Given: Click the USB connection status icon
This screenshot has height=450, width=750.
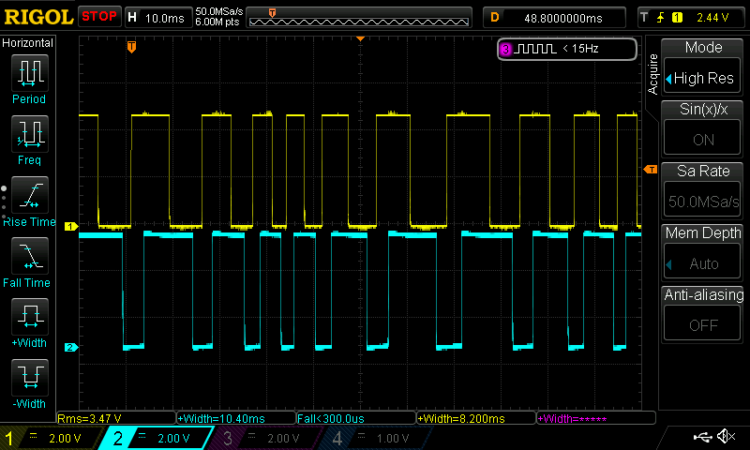Looking at the screenshot, I should pos(702,436).
